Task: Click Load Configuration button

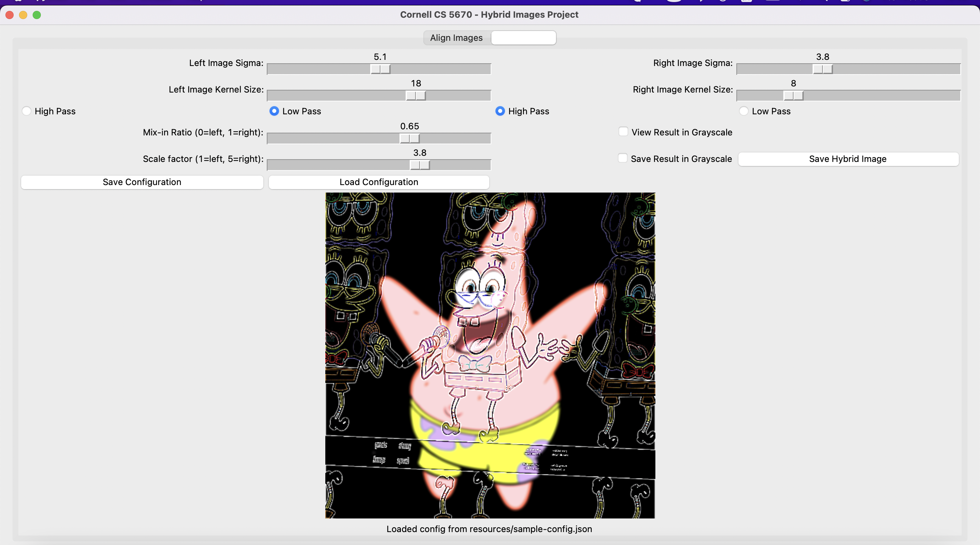Action: [x=379, y=182]
